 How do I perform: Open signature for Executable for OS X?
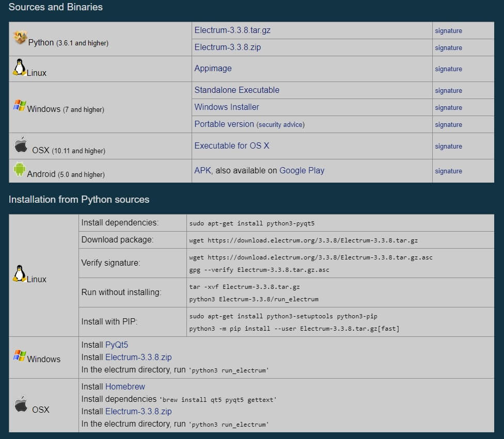click(448, 146)
